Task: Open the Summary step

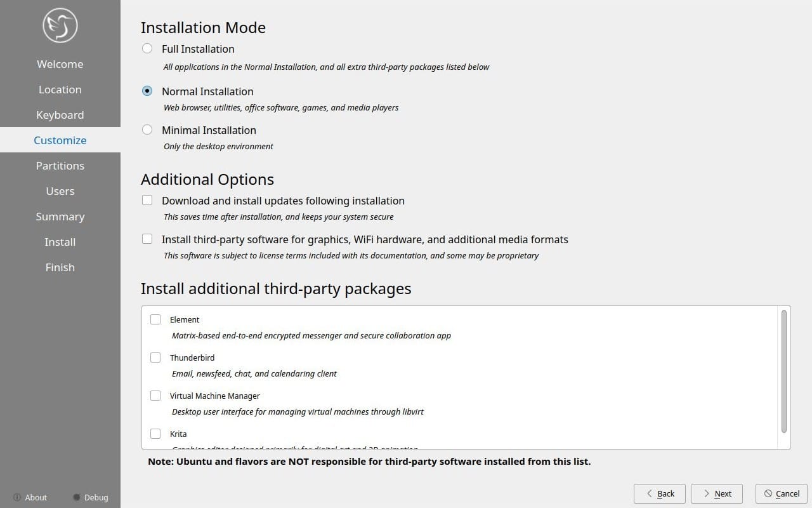Action: [60, 216]
